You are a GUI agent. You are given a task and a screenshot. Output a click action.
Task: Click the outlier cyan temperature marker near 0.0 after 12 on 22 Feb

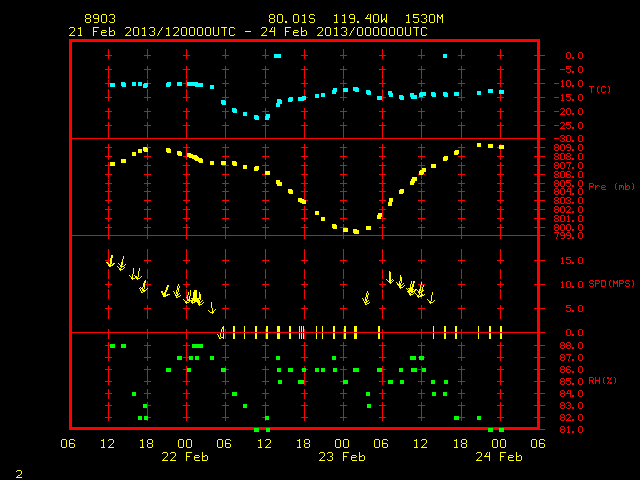[278, 56]
